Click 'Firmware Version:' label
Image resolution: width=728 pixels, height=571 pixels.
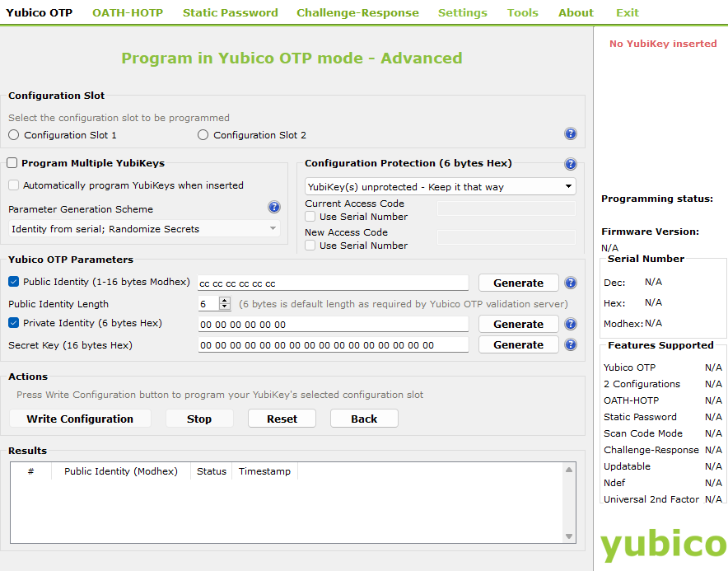(x=650, y=232)
